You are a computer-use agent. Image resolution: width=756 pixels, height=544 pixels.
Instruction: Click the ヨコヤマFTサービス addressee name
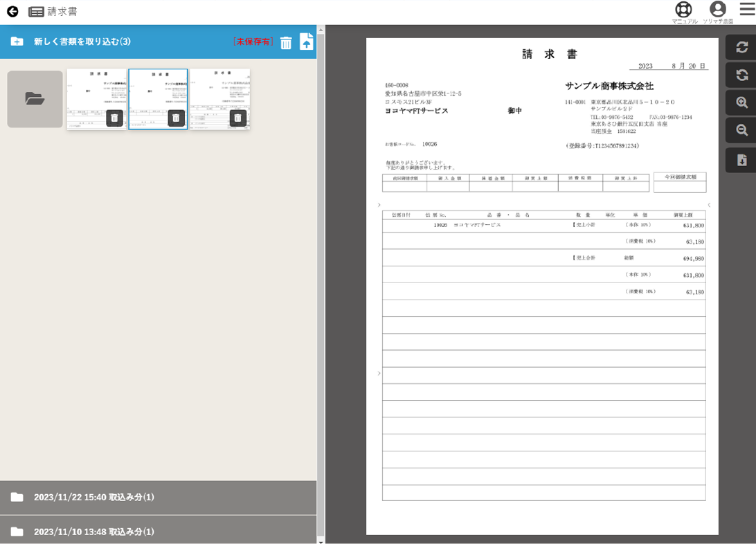point(417,111)
